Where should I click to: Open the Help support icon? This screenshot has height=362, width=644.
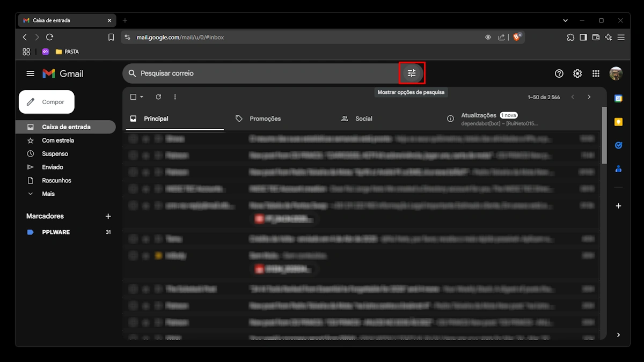pyautogui.click(x=559, y=73)
